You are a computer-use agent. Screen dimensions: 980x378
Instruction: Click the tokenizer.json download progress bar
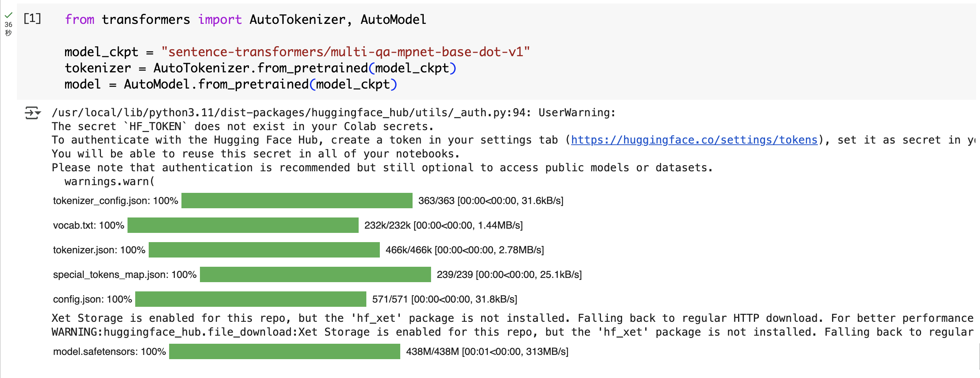(264, 250)
